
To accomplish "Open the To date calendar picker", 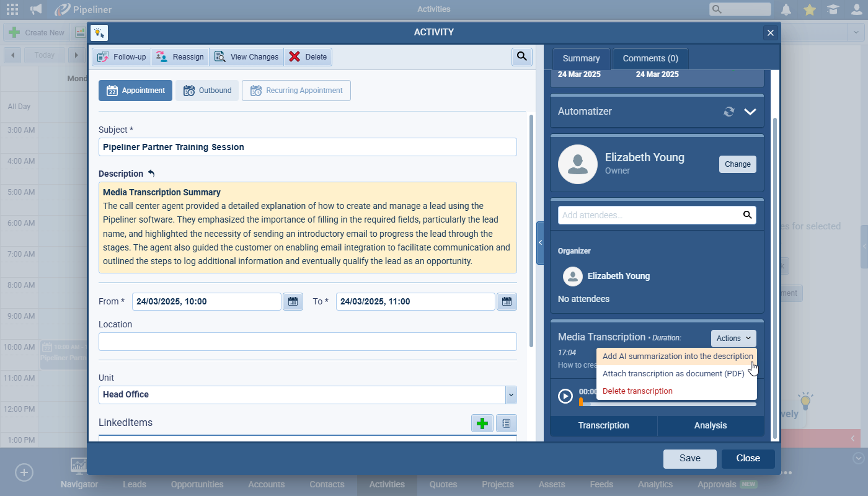I will tap(507, 302).
